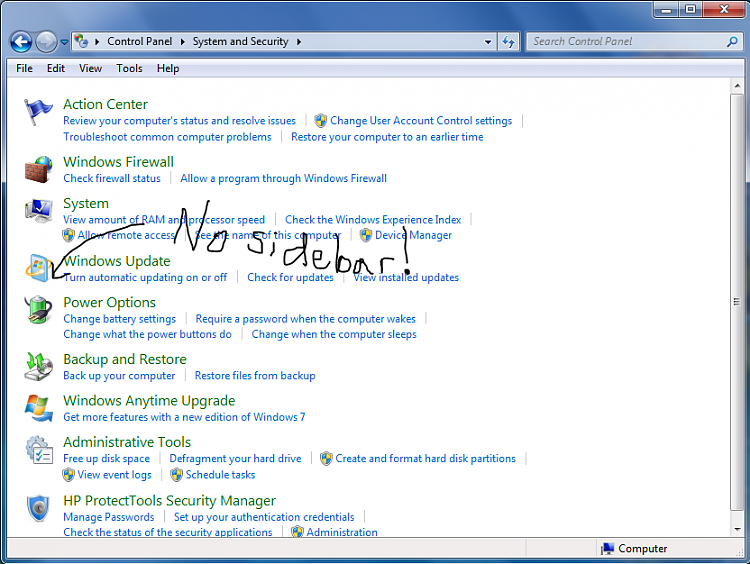Click the Control Panel icon in address bar
This screenshot has width=750, height=564.
click(x=81, y=41)
